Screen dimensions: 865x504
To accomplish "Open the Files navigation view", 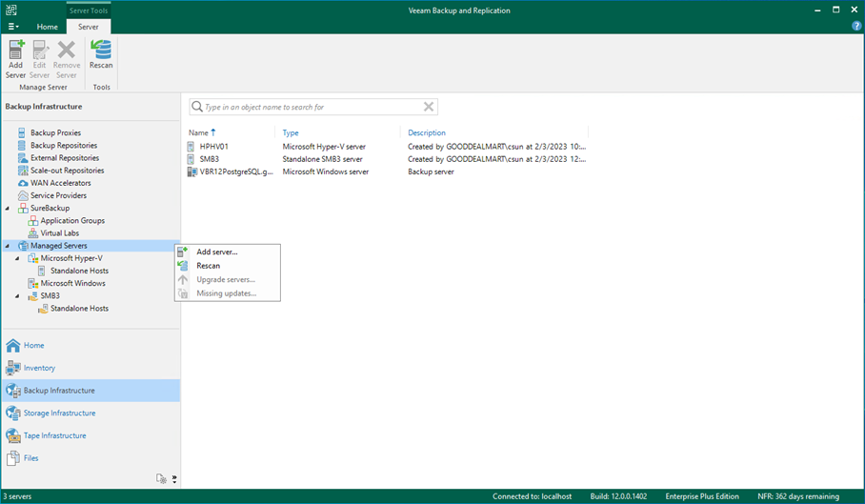I will coord(91,458).
